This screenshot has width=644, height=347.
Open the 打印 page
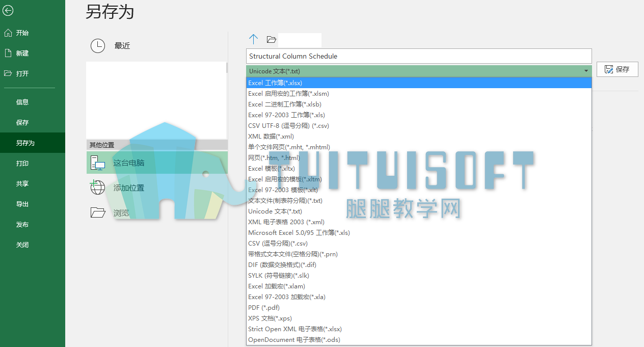[33, 163]
